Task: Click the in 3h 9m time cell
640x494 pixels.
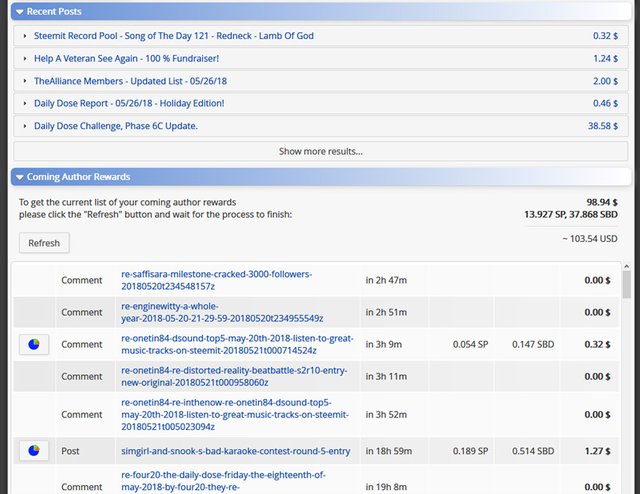Action: (384, 345)
